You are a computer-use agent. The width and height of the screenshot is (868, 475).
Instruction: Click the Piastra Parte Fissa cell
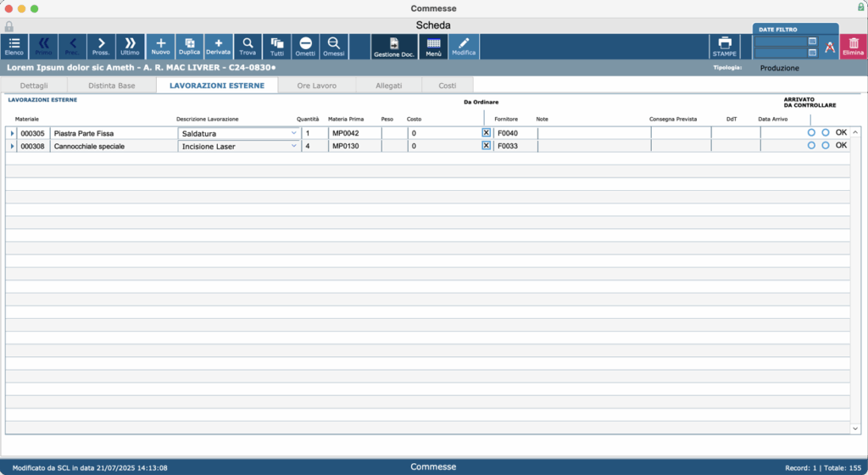coord(114,133)
